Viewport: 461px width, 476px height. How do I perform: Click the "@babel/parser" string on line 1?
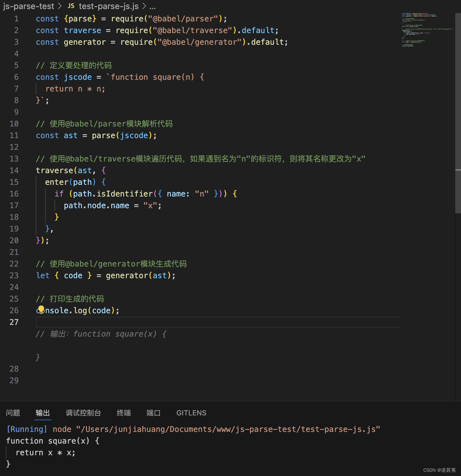[183, 18]
